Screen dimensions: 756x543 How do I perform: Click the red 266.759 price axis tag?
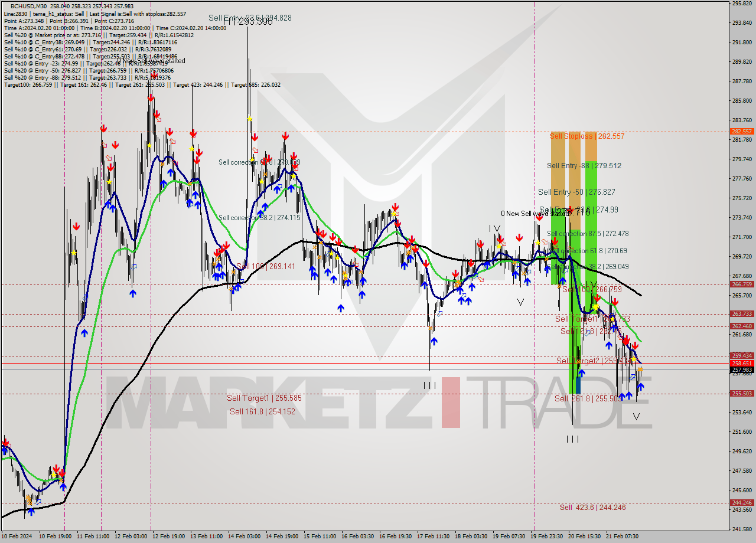[x=742, y=284]
